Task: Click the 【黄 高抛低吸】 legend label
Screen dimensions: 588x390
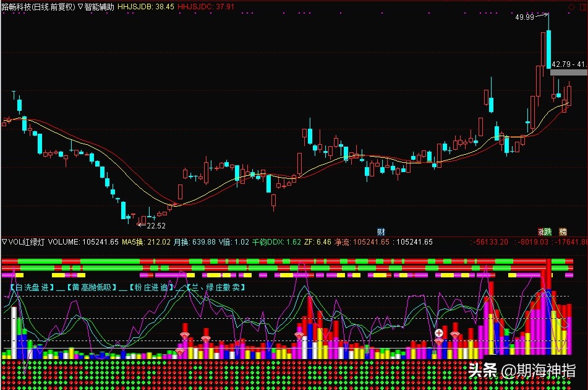Action: click(91, 287)
